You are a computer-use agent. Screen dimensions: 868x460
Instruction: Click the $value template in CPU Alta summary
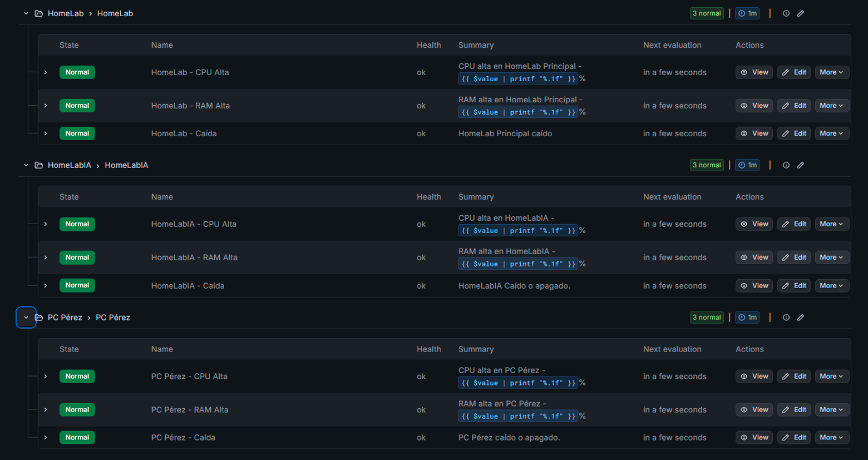518,78
